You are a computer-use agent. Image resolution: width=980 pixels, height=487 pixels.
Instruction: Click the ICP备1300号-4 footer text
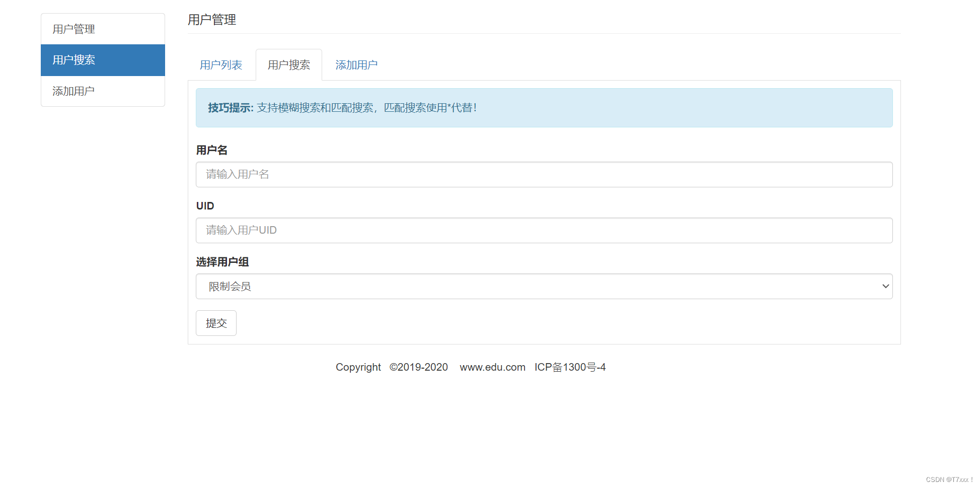(570, 367)
